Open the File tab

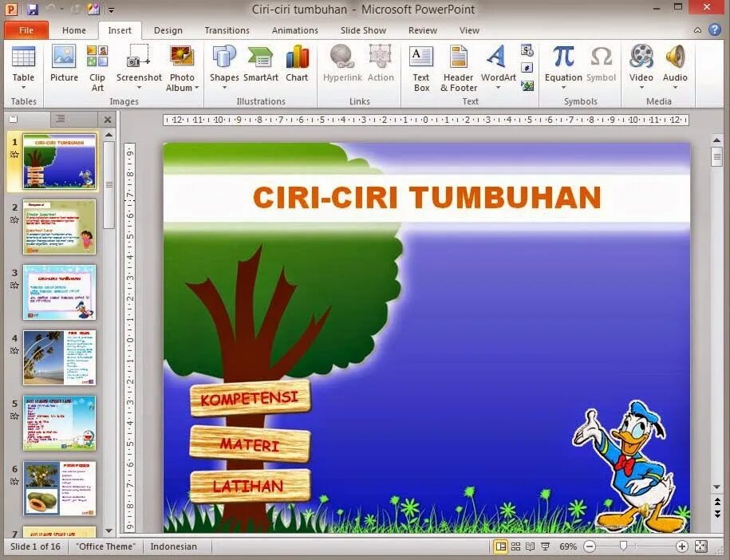[x=26, y=30]
